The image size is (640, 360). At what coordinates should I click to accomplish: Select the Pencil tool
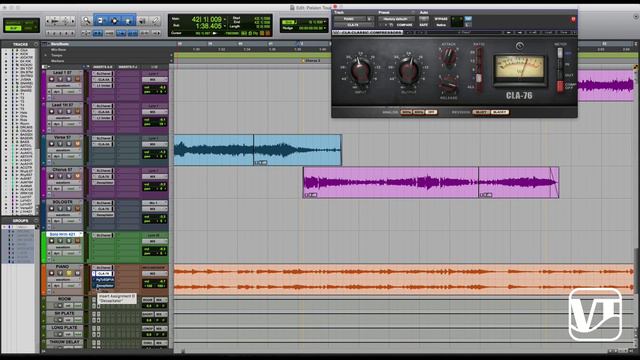[156, 21]
